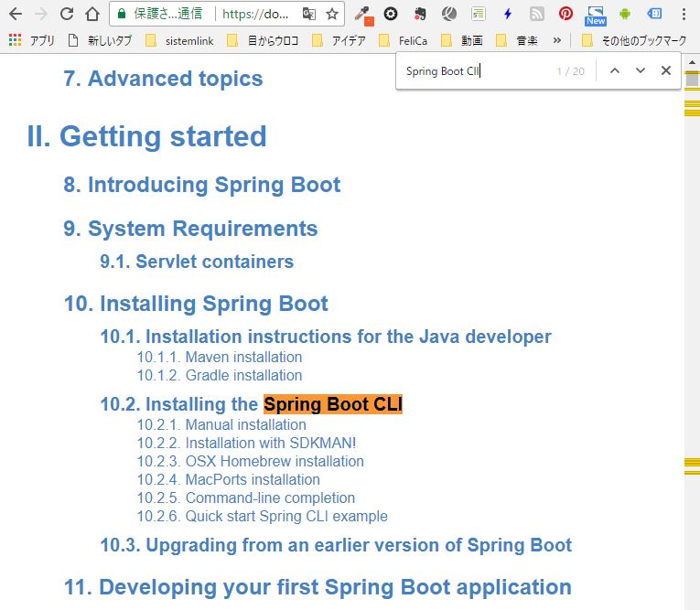Open the Chrome three-dot menu

pyautogui.click(x=684, y=14)
